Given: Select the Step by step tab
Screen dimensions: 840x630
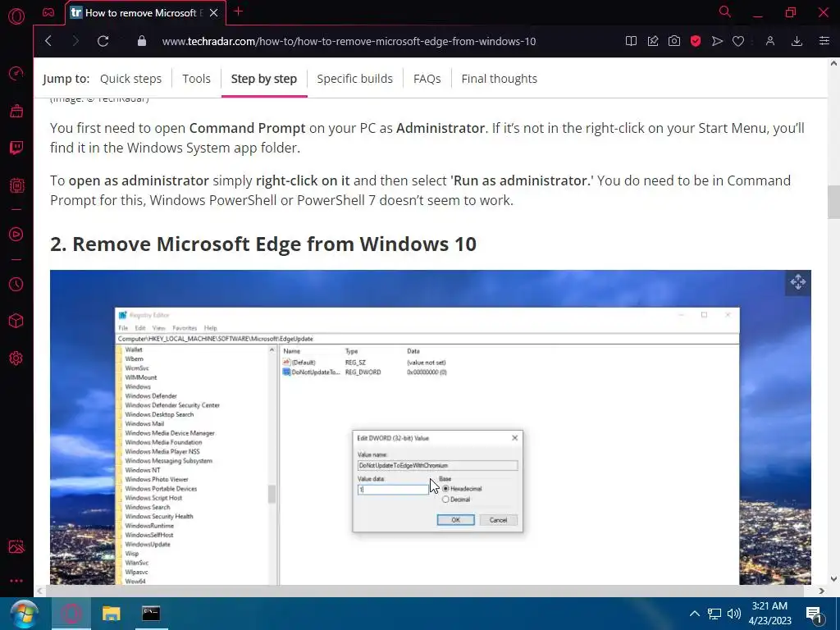Looking at the screenshot, I should pos(263,79).
